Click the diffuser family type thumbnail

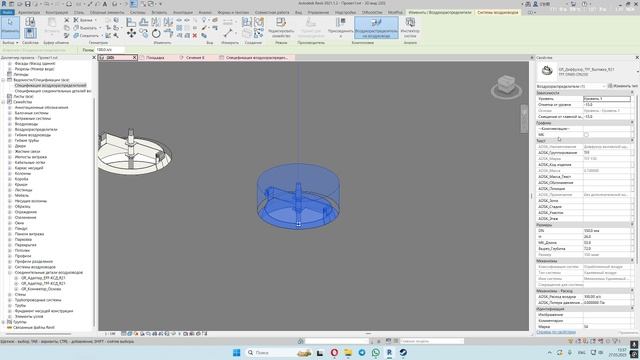click(547, 71)
